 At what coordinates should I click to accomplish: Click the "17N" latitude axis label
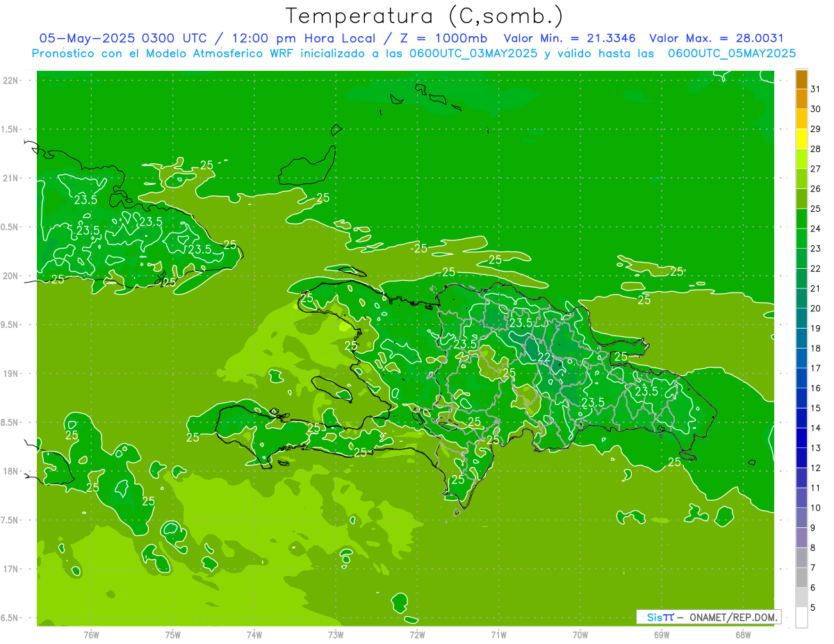[12, 569]
